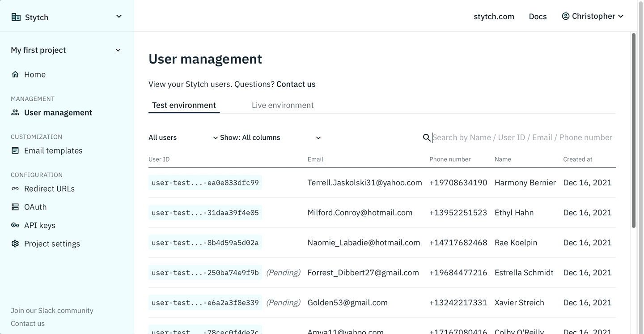Click the name Rae Koelpin
This screenshot has width=644, height=334.
point(516,243)
